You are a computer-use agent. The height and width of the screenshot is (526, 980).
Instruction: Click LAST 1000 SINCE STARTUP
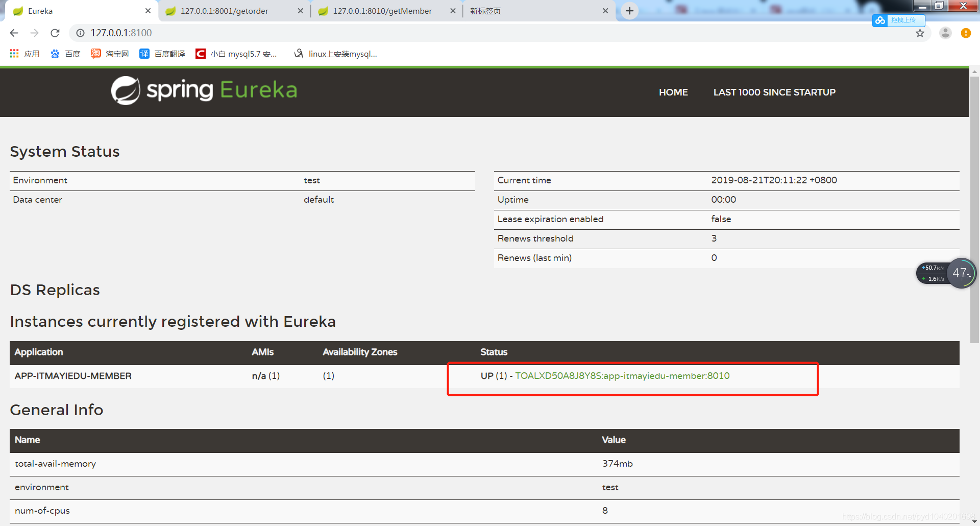point(774,92)
